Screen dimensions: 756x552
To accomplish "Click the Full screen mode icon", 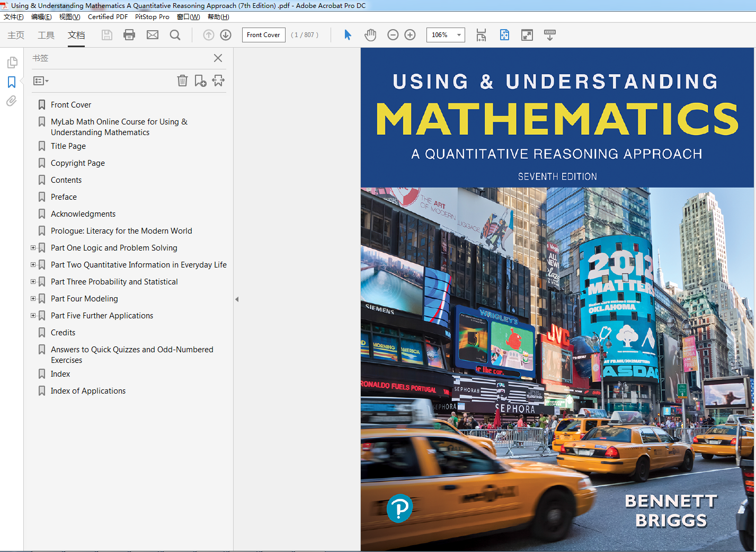I will [x=527, y=35].
